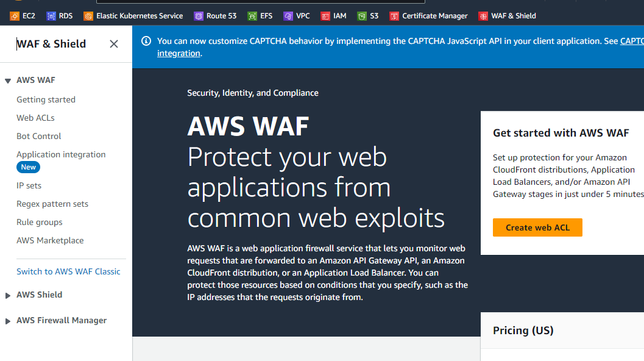The width and height of the screenshot is (644, 361).
Task: Click the Elastic Kubernetes Service label
Action: [140, 16]
